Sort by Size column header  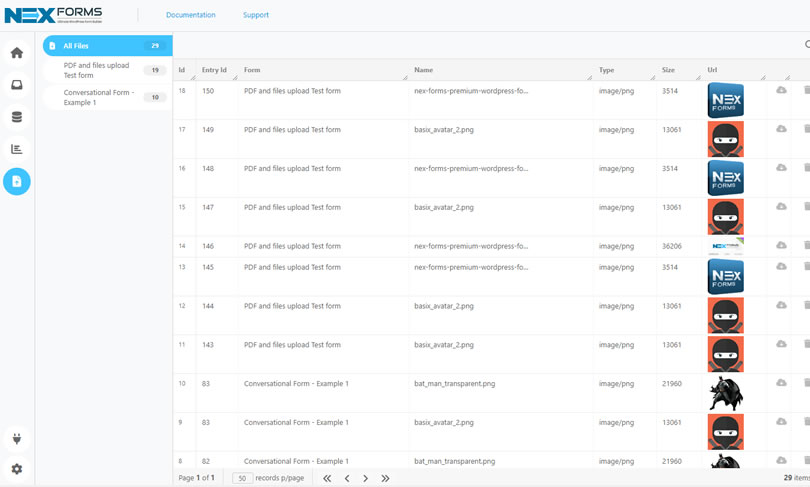668,70
